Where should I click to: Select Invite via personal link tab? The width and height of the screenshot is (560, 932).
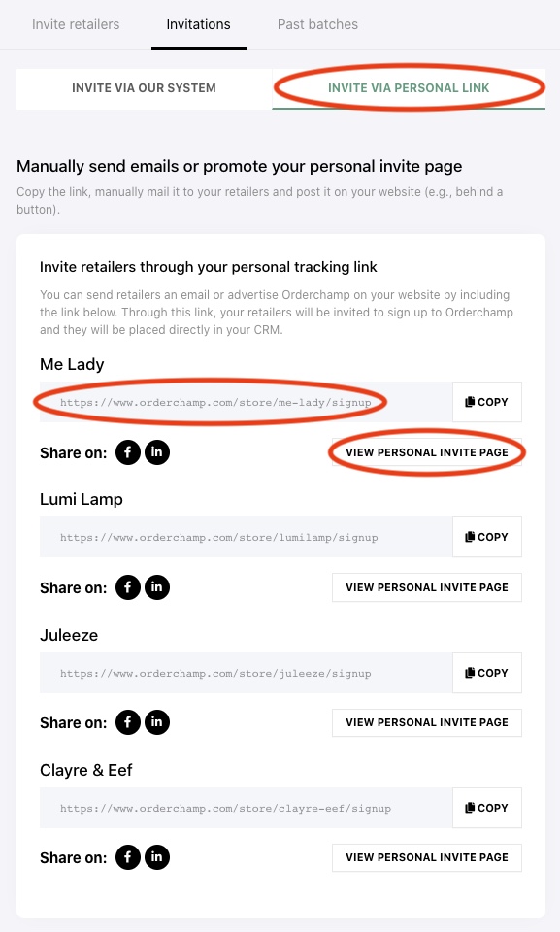[409, 88]
